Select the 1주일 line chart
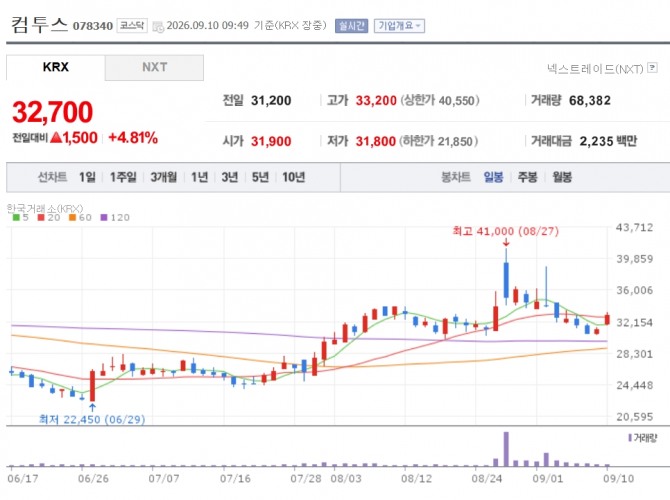Image resolution: width=670 pixels, height=500 pixels. click(123, 177)
